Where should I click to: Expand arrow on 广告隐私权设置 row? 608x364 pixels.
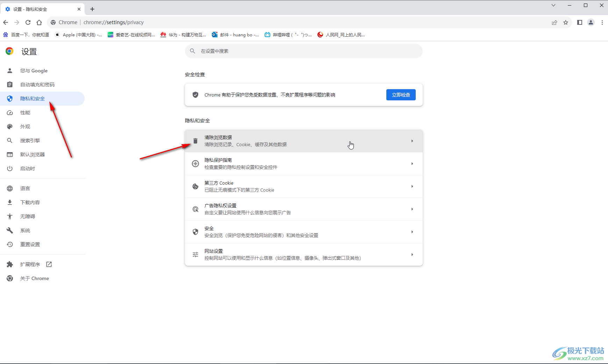412,209
